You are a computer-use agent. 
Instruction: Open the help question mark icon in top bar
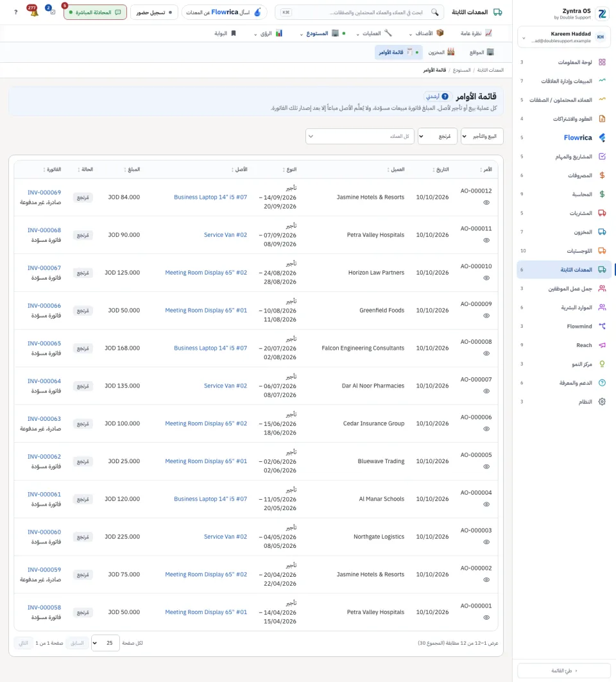click(16, 12)
